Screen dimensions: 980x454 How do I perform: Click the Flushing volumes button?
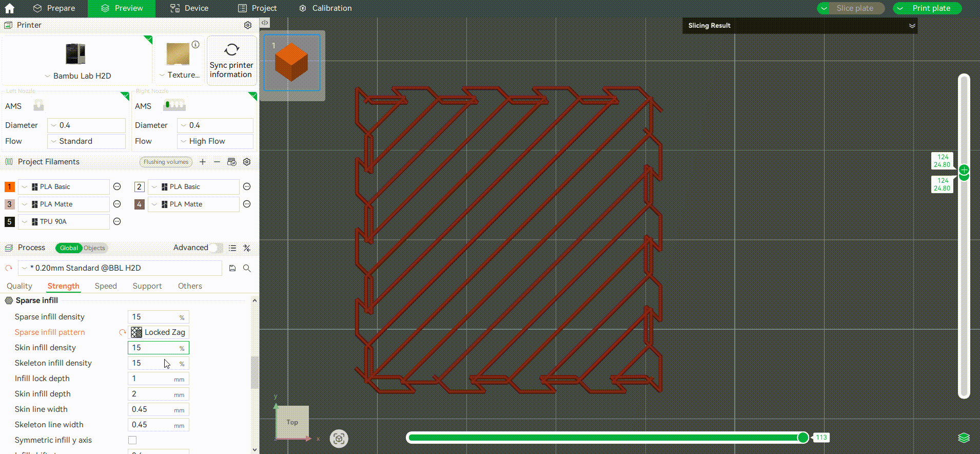[166, 162]
